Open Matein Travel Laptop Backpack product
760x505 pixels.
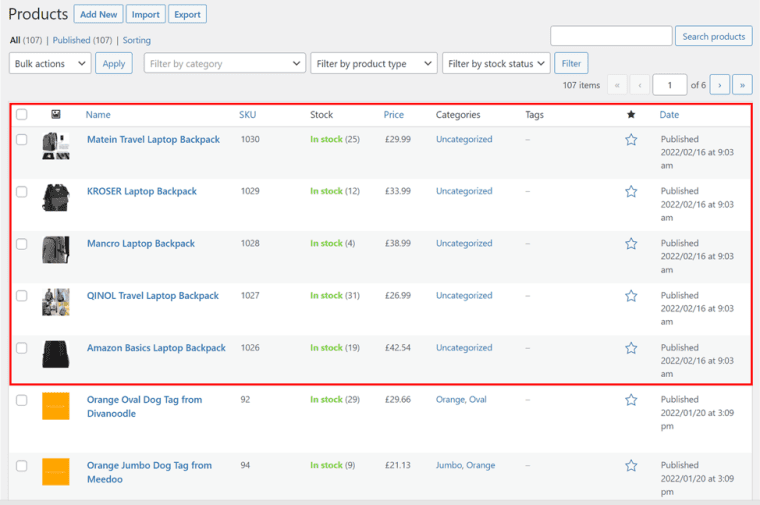(153, 140)
